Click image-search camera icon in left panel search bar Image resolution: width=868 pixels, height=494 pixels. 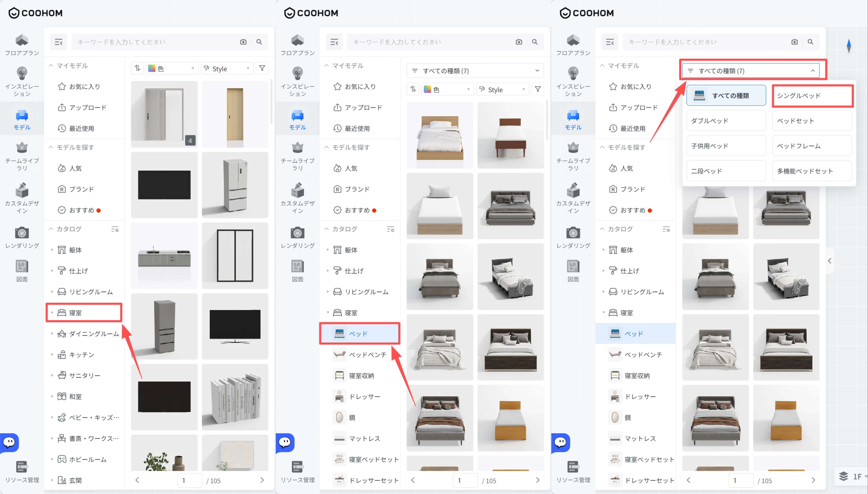243,42
